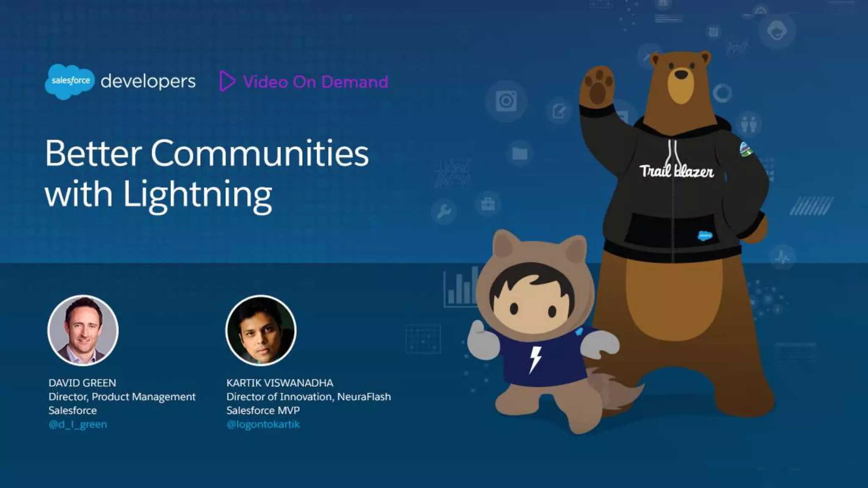
Task: Click the Salesforce cloud logo
Action: [70, 81]
